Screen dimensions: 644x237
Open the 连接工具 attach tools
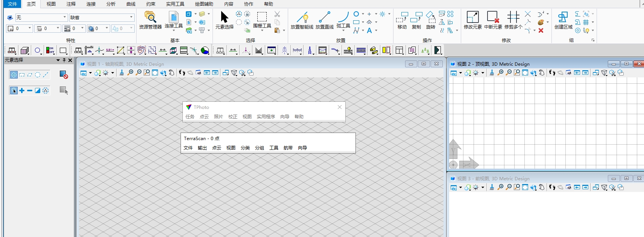[173, 20]
